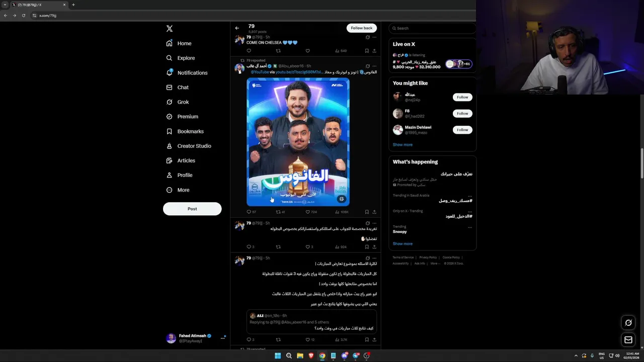
Task: Go to Home in sidebar
Action: pyautogui.click(x=179, y=43)
